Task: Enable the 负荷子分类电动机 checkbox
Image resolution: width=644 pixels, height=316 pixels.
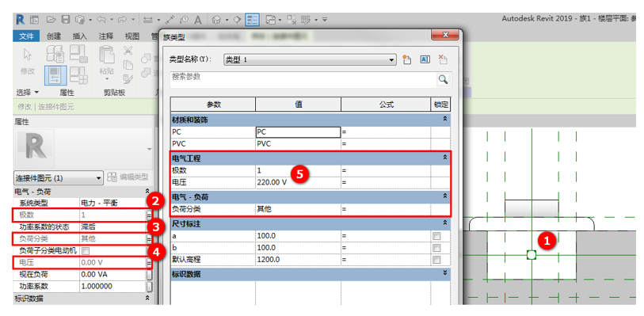Action: tap(86, 250)
